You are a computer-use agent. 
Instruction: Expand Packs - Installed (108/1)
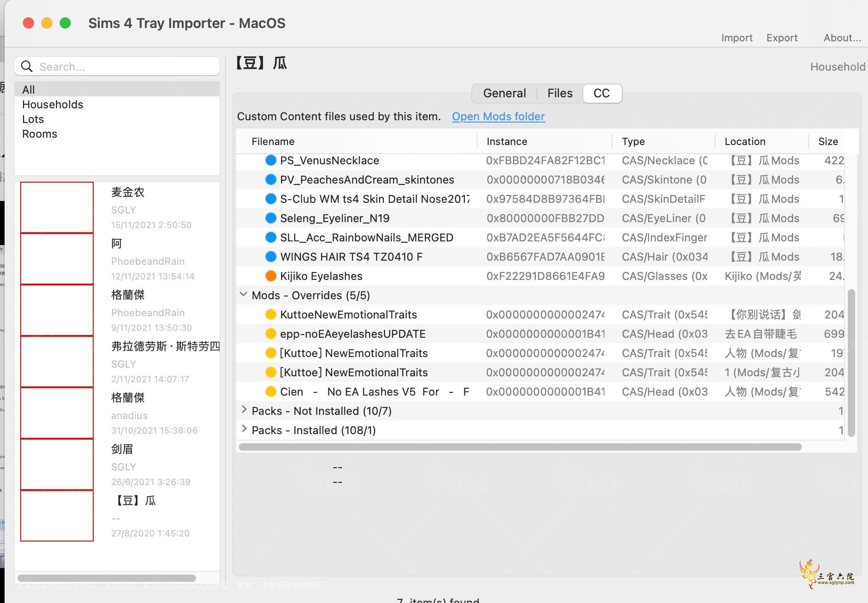tap(244, 429)
